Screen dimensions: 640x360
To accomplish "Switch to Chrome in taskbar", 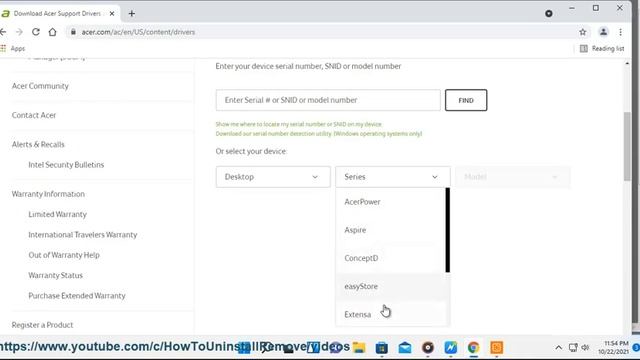I will (473, 347).
